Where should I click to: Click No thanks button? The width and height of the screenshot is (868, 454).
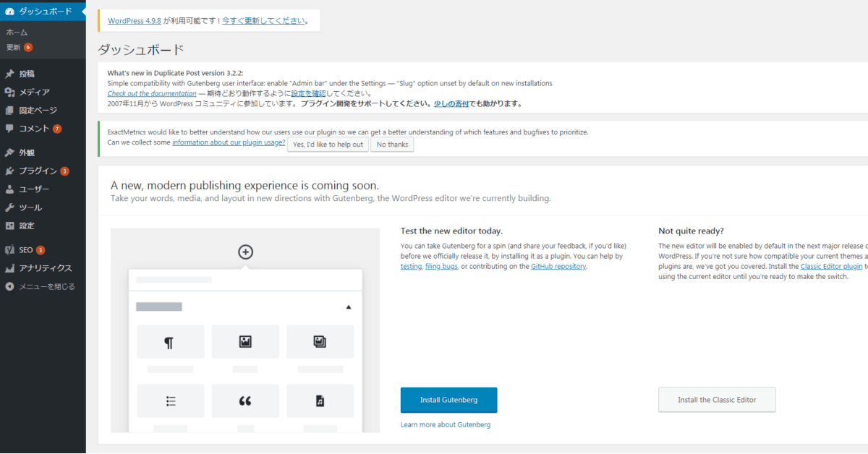[392, 145]
